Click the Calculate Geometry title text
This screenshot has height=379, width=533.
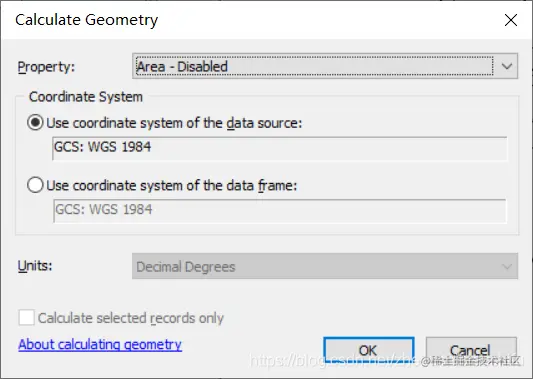coord(87,20)
